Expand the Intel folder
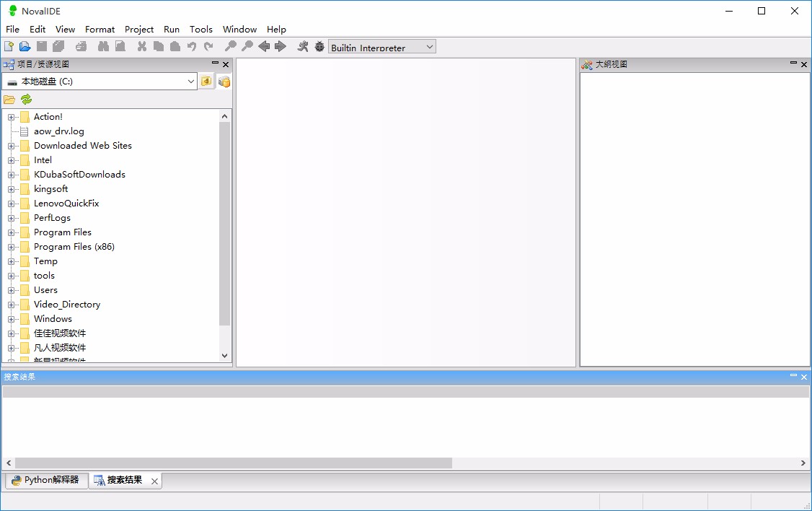 11,161
